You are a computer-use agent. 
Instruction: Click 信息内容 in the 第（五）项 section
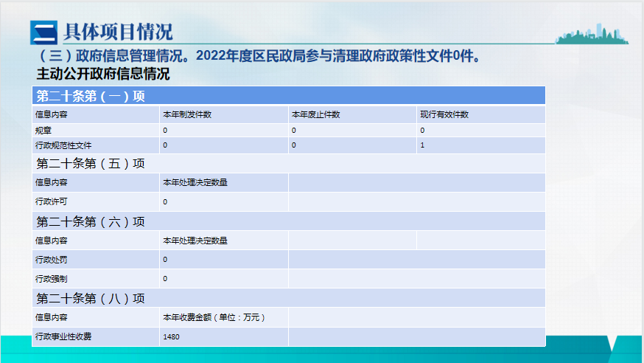(52, 182)
